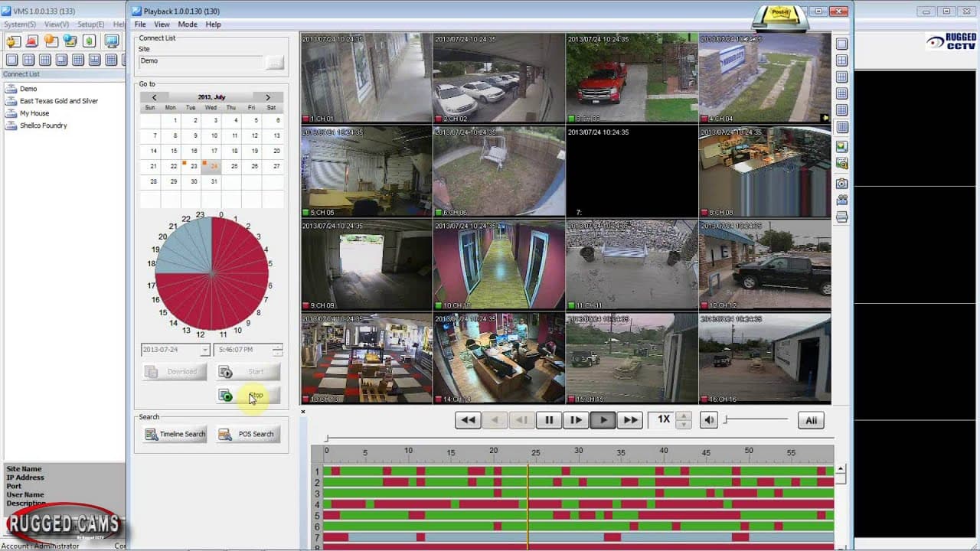Viewport: 980px width, 551px height.
Task: Click the timeline position slider handle
Action: (x=327, y=439)
